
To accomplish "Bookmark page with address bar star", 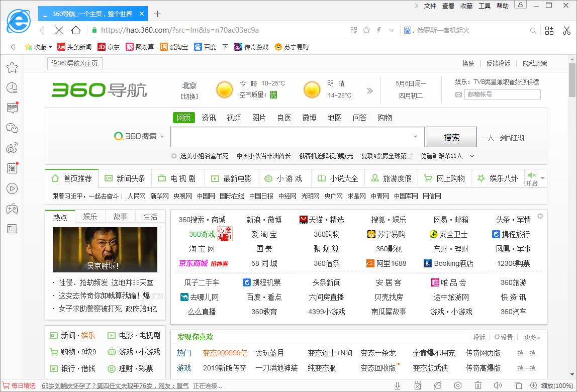I will pos(366,30).
